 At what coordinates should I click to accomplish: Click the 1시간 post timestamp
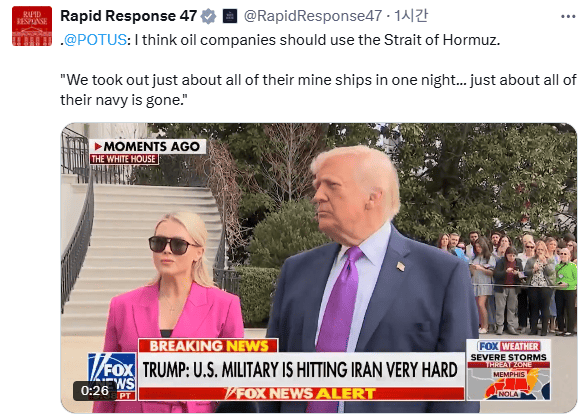click(411, 16)
